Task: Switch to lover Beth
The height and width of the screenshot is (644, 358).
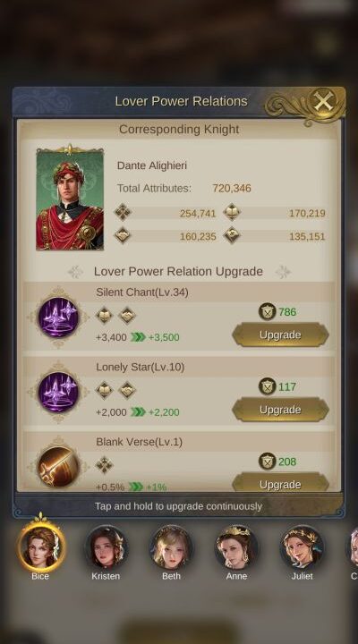Action: coord(172,548)
